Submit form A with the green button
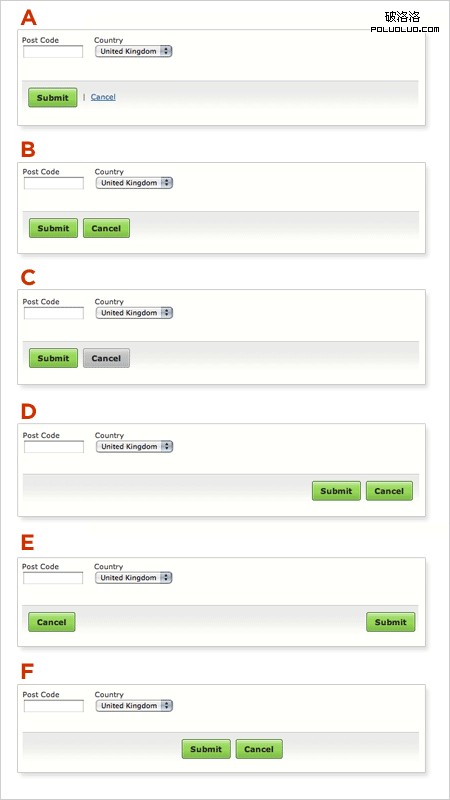Image resolution: width=450 pixels, height=800 pixels. [53, 97]
